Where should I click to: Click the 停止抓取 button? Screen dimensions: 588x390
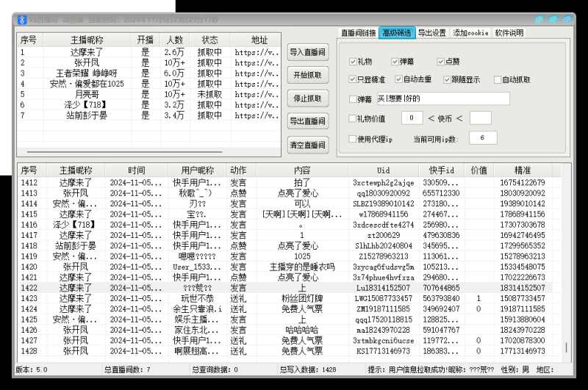[x=308, y=98]
